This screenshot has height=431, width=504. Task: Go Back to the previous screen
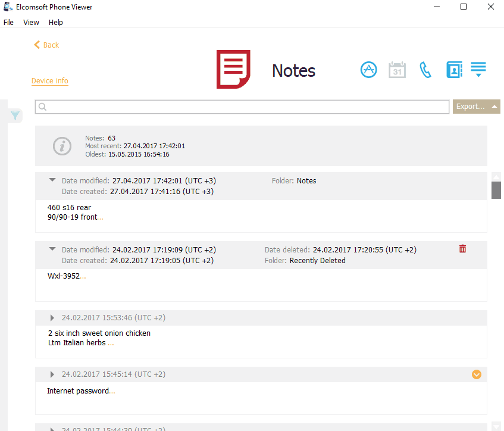coord(46,45)
